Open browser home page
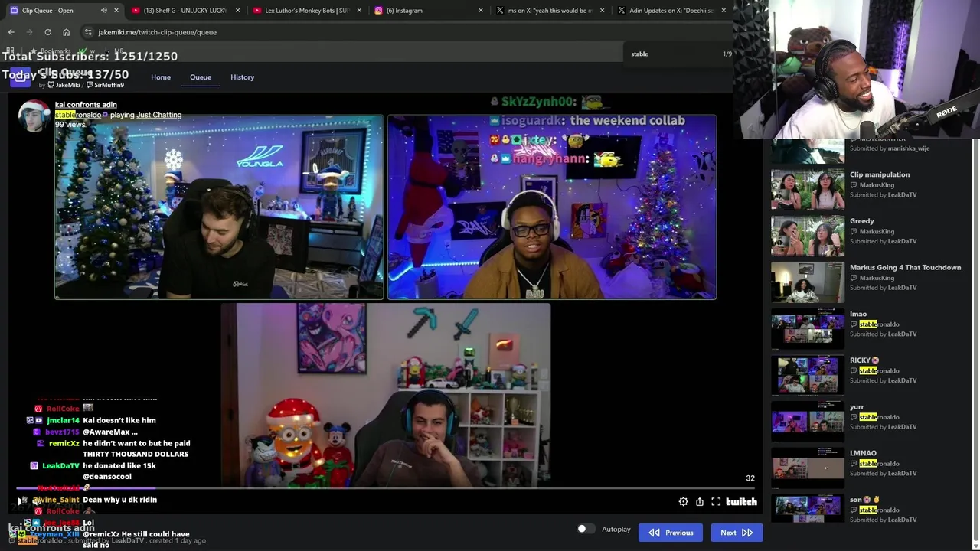The height and width of the screenshot is (551, 980). [x=66, y=32]
